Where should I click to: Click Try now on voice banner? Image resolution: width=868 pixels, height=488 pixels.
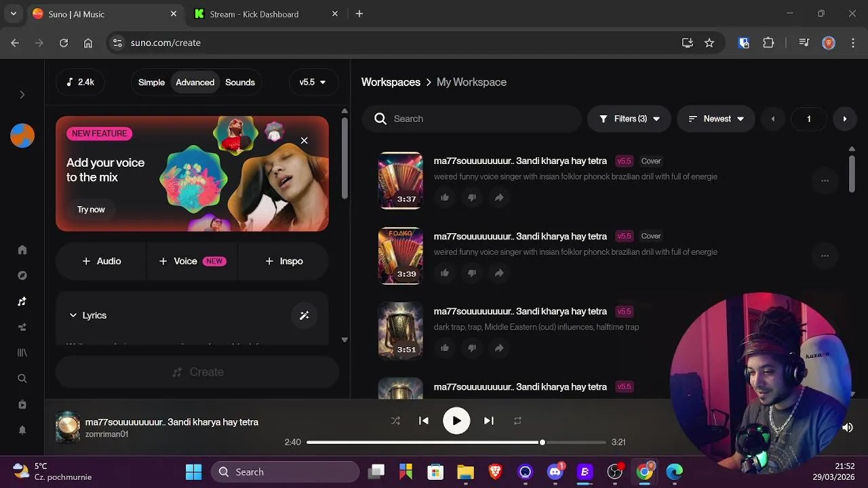91,209
